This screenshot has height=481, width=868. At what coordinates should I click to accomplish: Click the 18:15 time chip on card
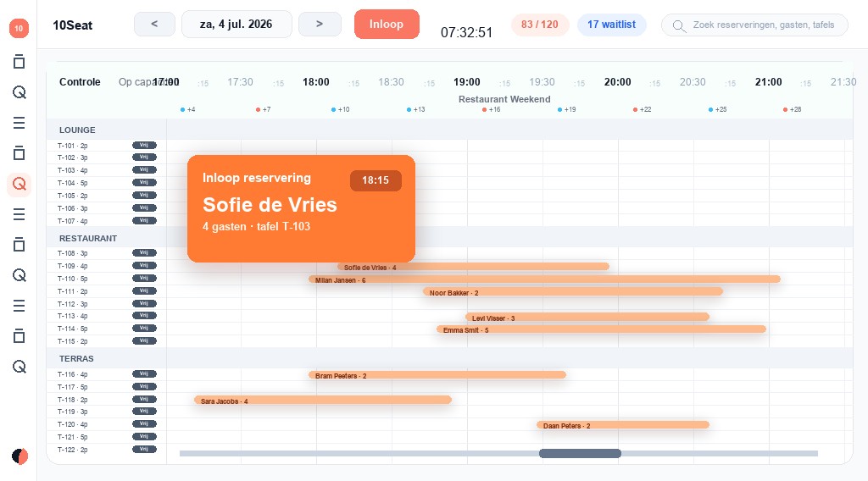376,180
